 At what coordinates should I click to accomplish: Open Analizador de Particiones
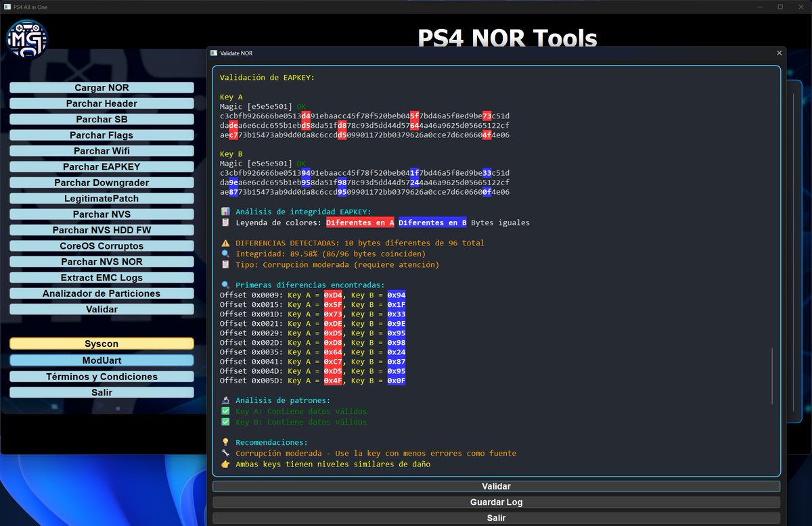(x=101, y=293)
